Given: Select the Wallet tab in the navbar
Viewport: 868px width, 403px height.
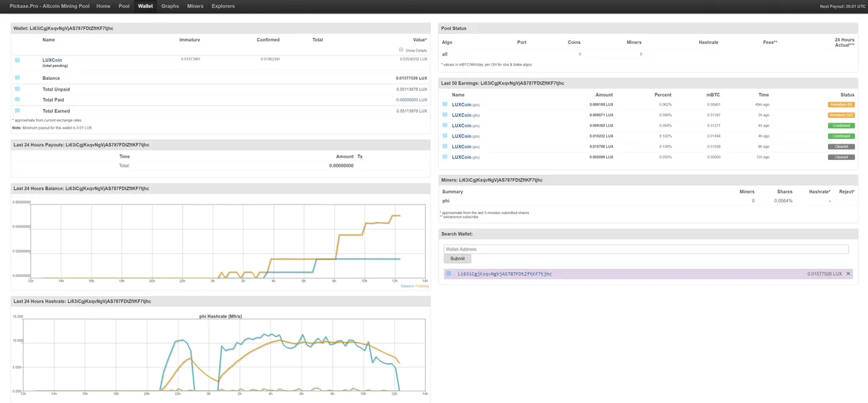Looking at the screenshot, I should coord(145,6).
